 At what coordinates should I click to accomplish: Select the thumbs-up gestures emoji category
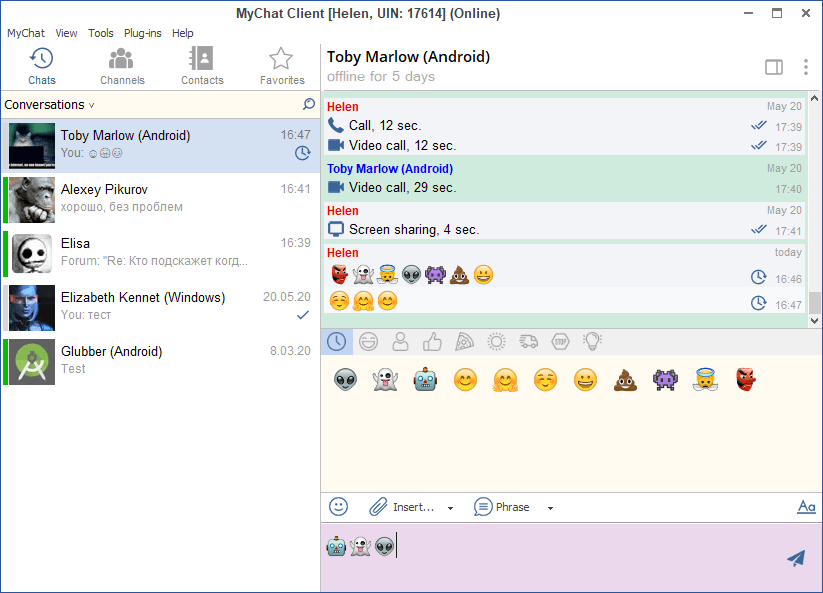click(x=432, y=342)
